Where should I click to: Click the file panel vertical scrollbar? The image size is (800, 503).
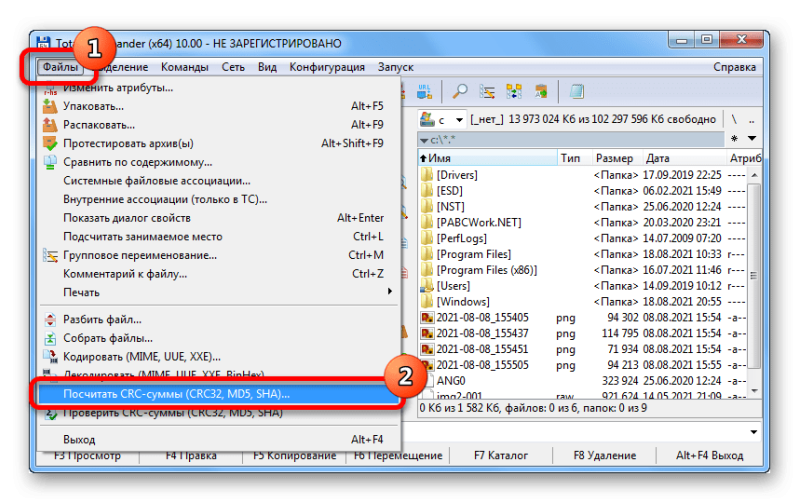(x=754, y=283)
